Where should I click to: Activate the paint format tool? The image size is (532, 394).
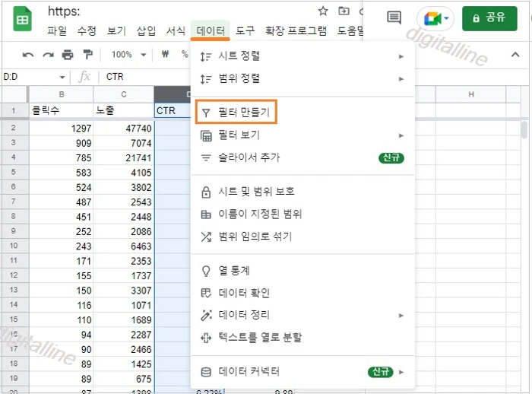point(88,54)
